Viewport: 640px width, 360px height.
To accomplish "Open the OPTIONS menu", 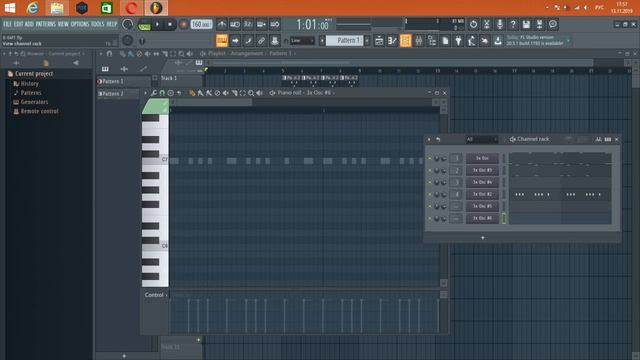I will coord(80,24).
